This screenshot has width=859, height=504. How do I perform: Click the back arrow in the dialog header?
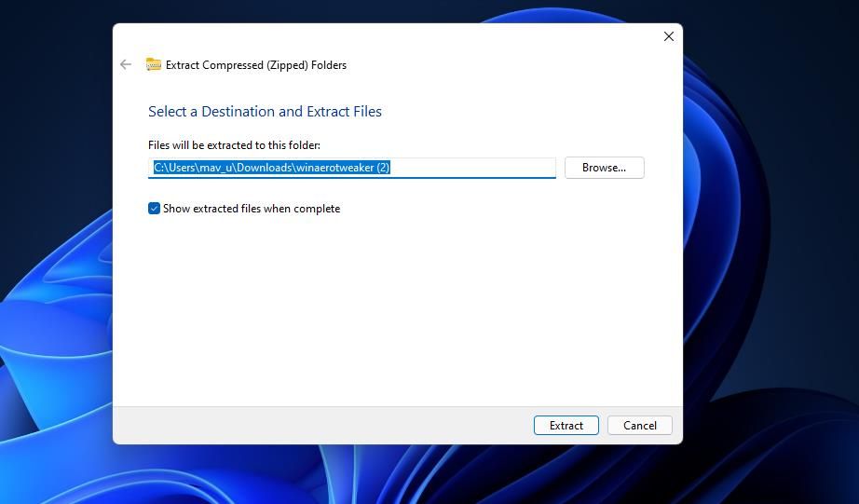tap(126, 65)
